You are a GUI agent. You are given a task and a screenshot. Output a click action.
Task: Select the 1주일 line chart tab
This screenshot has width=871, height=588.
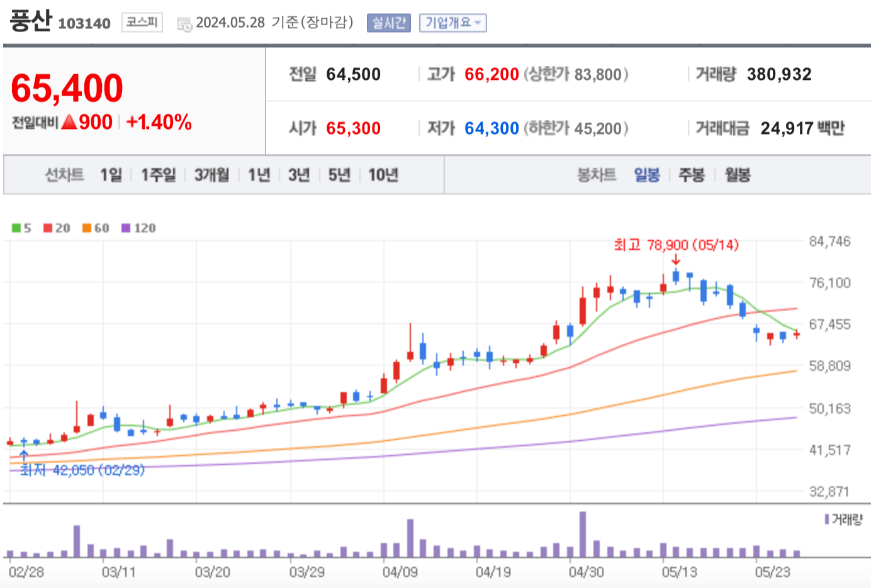[x=158, y=175]
